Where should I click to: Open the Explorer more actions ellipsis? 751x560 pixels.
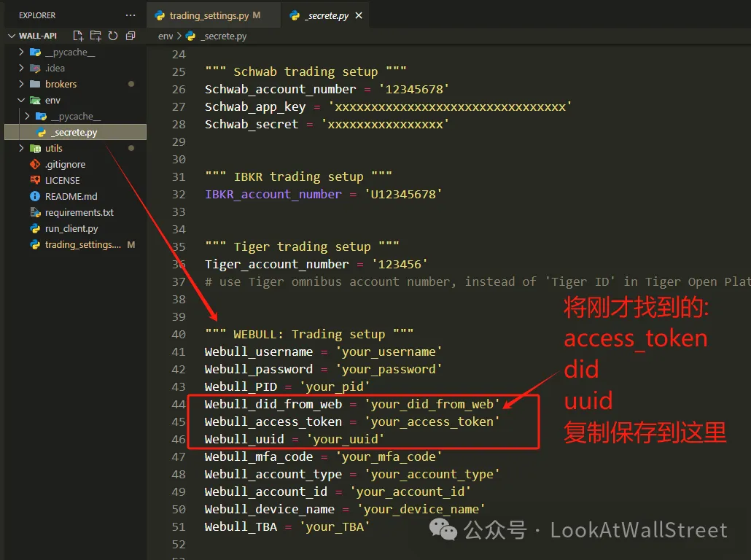click(131, 15)
